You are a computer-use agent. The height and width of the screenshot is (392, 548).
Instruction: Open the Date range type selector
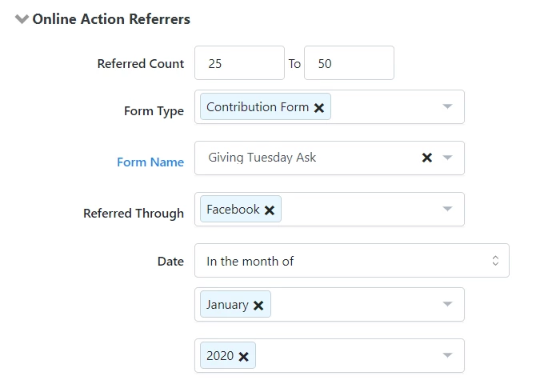[351, 261]
